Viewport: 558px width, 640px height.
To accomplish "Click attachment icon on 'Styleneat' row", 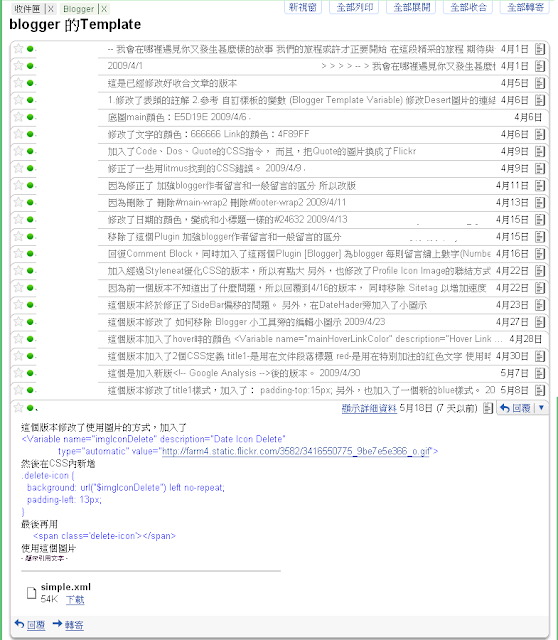I will (540, 271).
